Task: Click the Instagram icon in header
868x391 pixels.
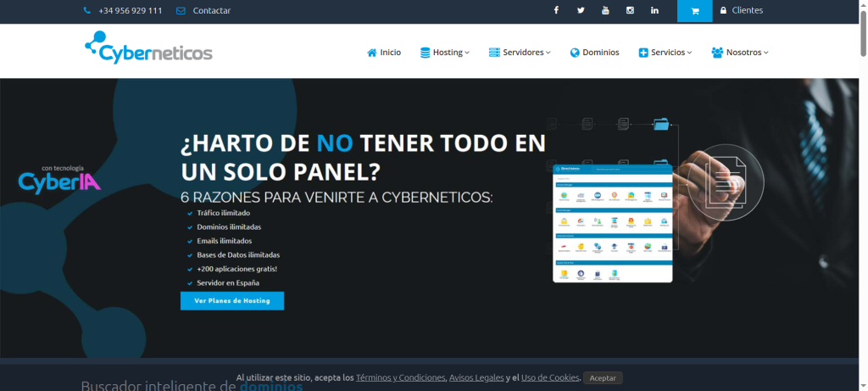Action: (630, 10)
